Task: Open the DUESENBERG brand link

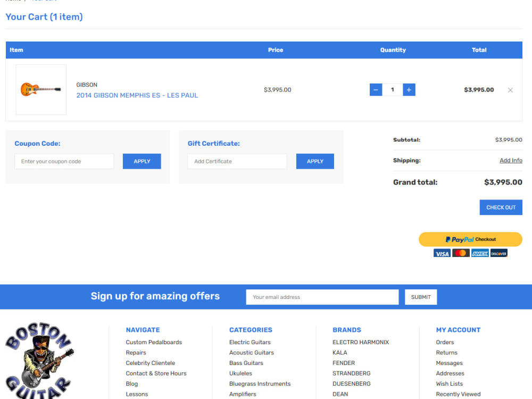Action: pos(352,384)
